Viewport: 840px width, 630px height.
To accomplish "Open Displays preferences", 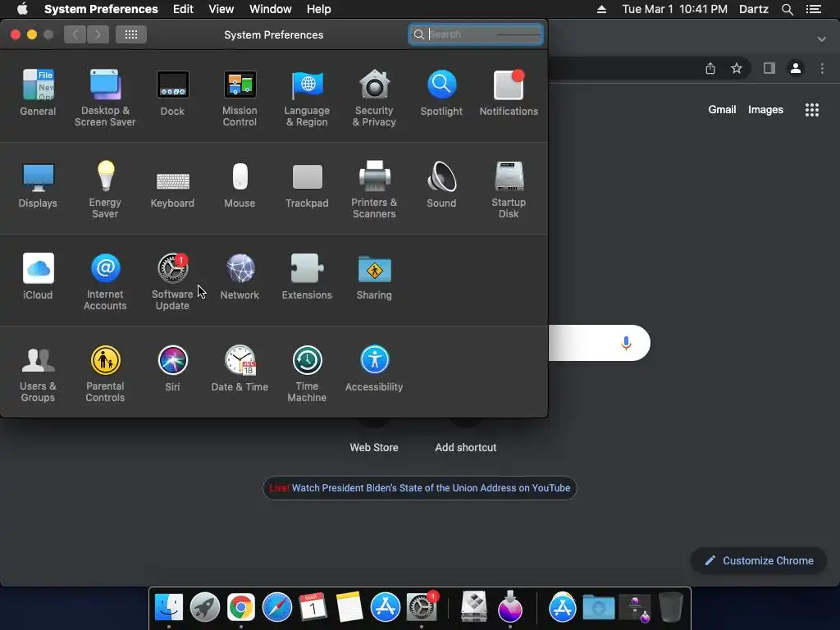I will [x=38, y=185].
